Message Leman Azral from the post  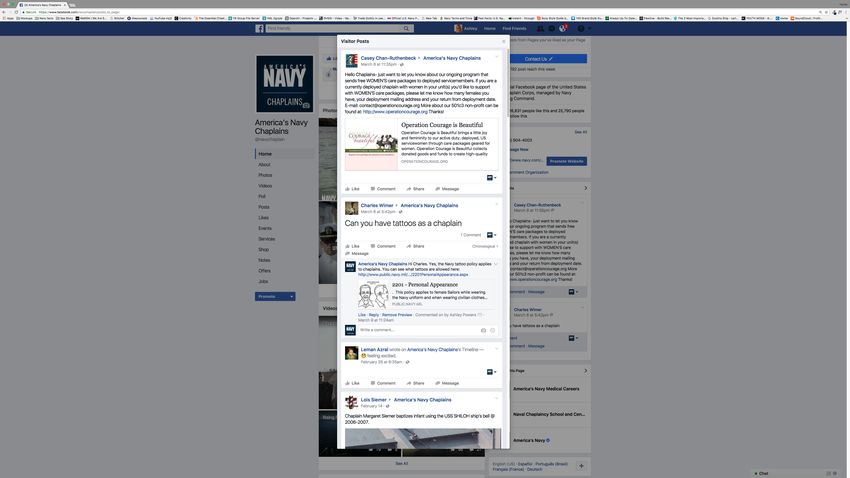pos(447,384)
